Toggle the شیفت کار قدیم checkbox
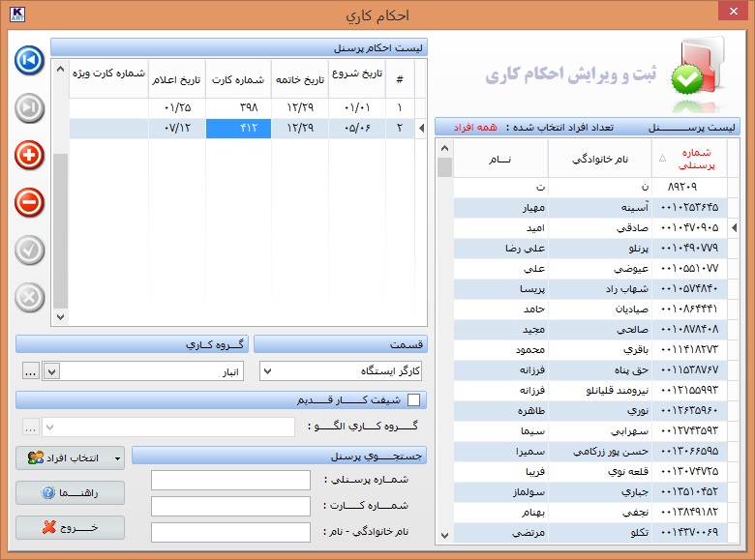 414,399
